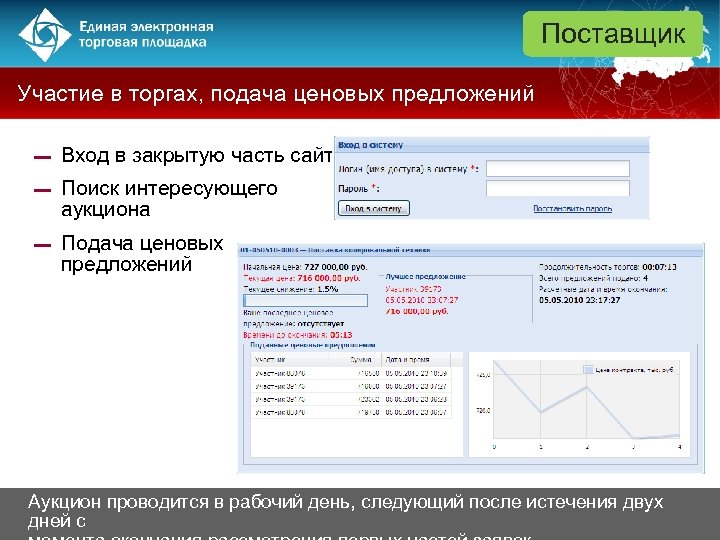Click the green Поставщик badge
Viewport: 720px width, 540px height.
tap(613, 34)
